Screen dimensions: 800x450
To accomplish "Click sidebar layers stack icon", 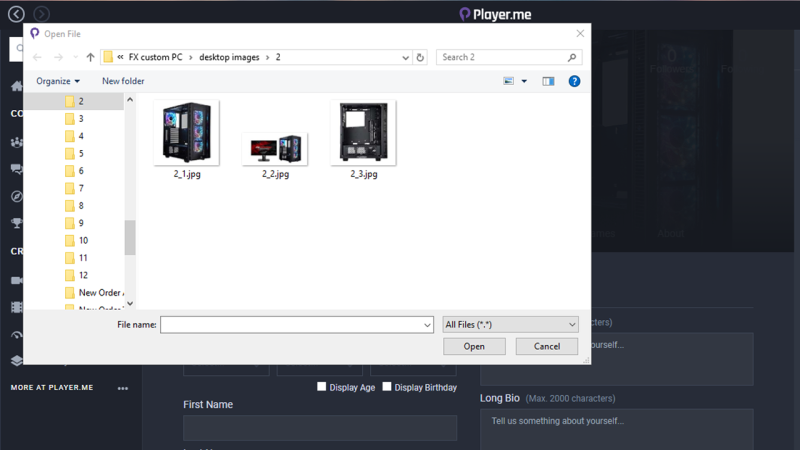I will [17, 360].
